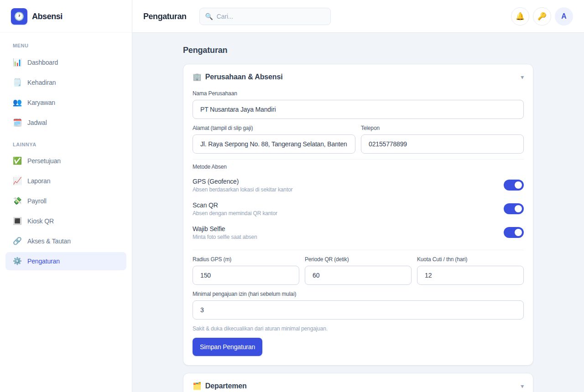Open Payroll via its money icon
This screenshot has height=392, width=584.
coord(17,201)
